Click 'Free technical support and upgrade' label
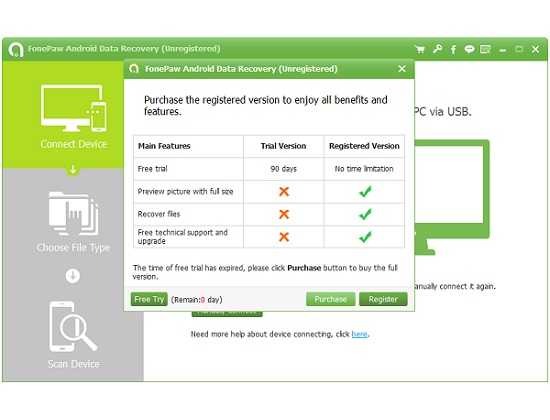The height and width of the screenshot is (420, 550). pos(182,237)
